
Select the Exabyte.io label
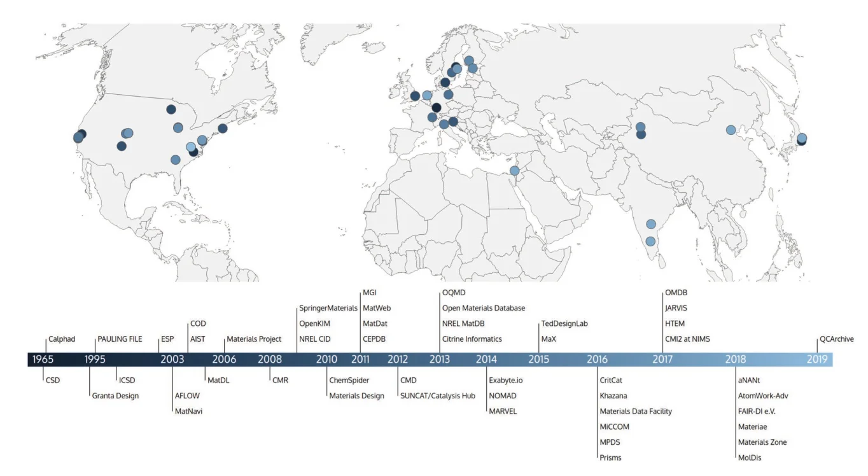point(506,380)
